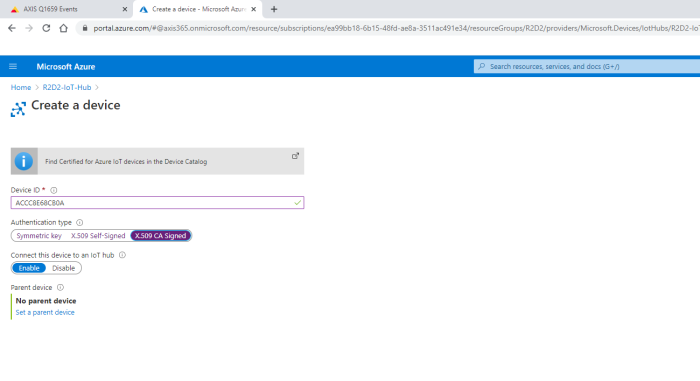Click the Connect device to IoT hub info icon
The image size is (700, 381).
point(122,255)
